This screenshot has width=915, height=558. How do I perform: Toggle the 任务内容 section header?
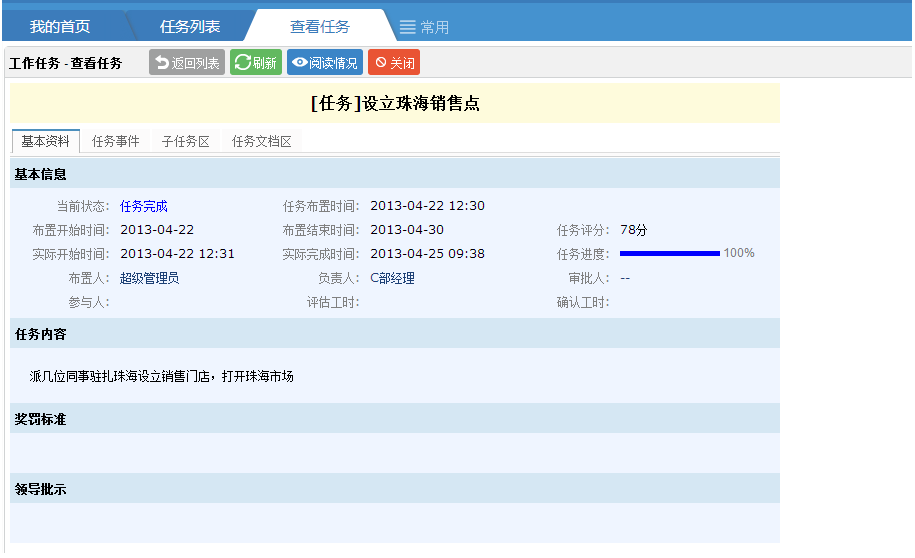pyautogui.click(x=41, y=334)
